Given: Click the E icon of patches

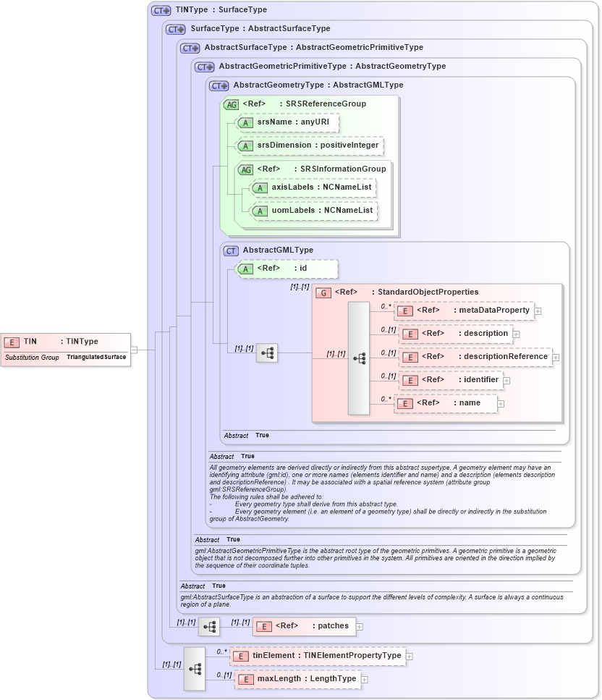Looking at the screenshot, I should coord(264,627).
